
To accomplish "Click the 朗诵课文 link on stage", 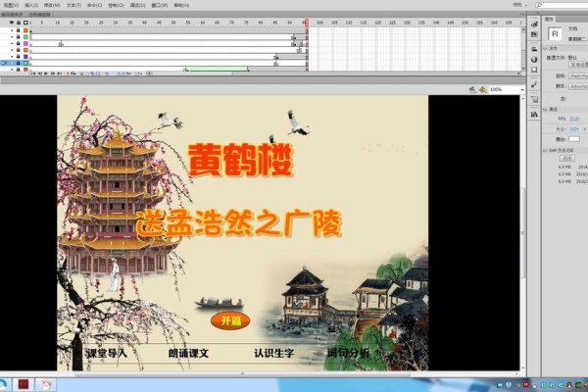I will (x=188, y=354).
